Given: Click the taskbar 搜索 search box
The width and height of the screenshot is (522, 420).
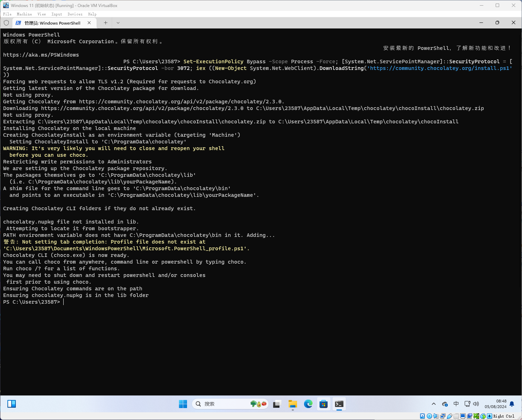Looking at the screenshot, I should (x=230, y=404).
